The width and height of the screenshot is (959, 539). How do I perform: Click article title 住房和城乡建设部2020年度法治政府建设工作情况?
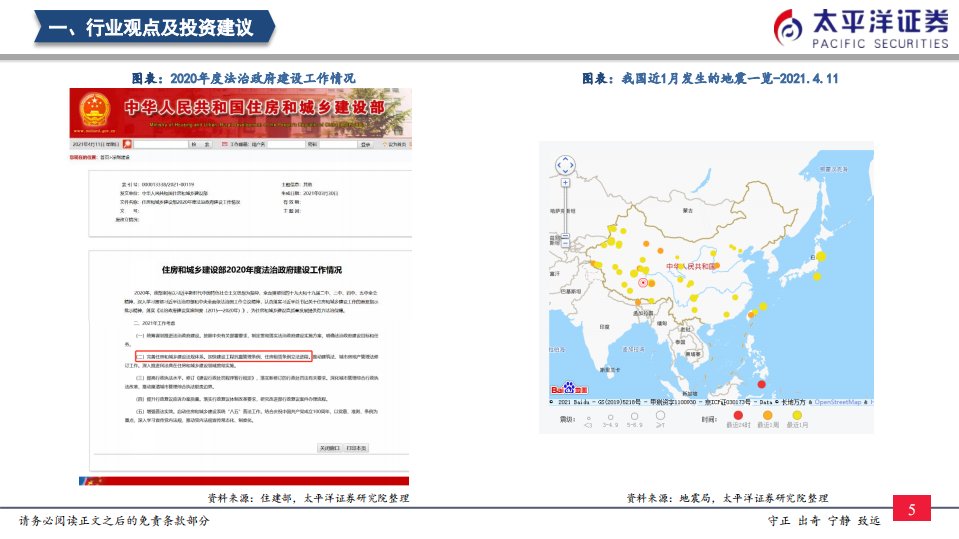click(x=251, y=270)
